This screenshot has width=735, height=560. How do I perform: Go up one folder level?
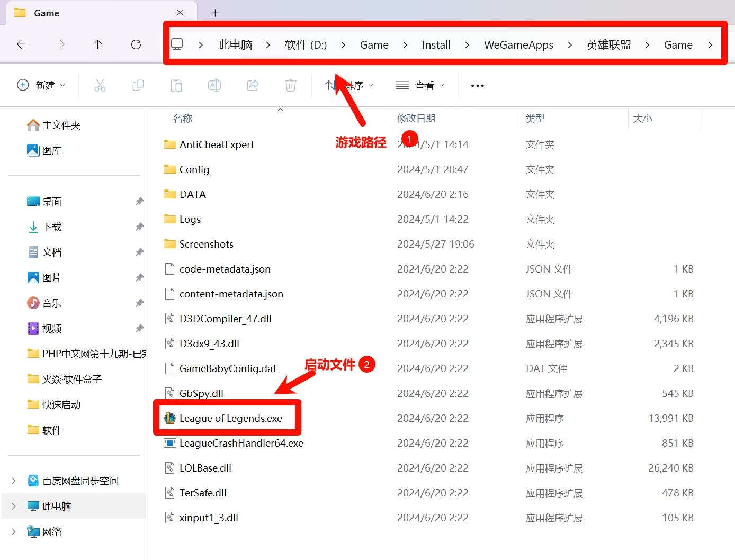(x=98, y=44)
